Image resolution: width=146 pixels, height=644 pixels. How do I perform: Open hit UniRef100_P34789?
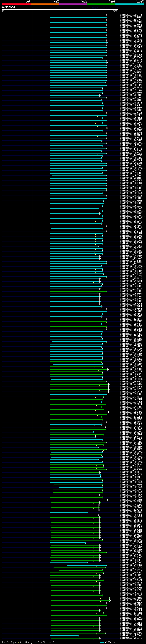131,17
